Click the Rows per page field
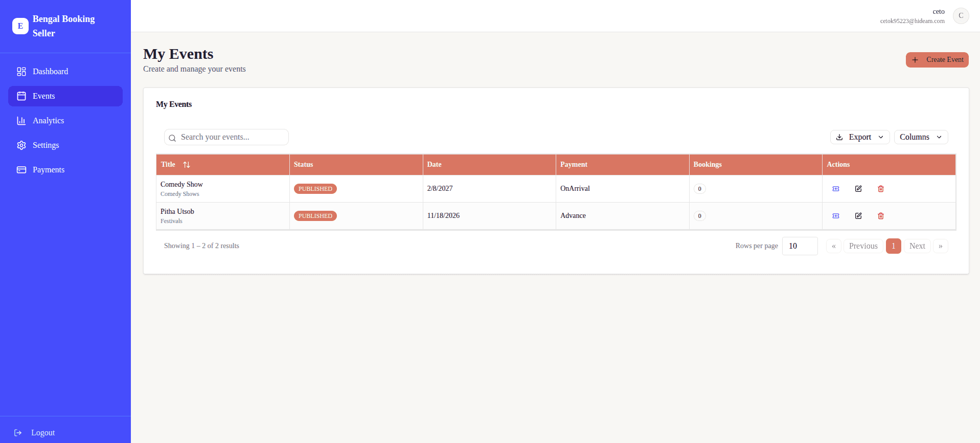The width and height of the screenshot is (980, 443). 800,246
